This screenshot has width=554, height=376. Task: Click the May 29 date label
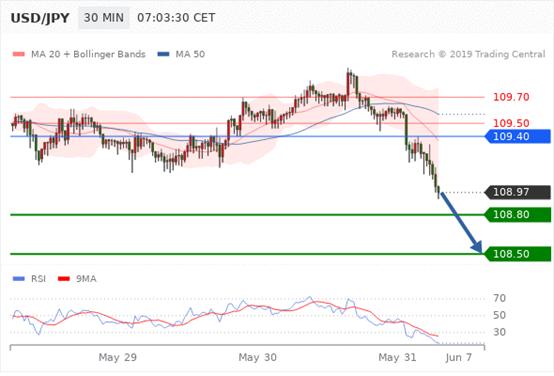point(118,357)
